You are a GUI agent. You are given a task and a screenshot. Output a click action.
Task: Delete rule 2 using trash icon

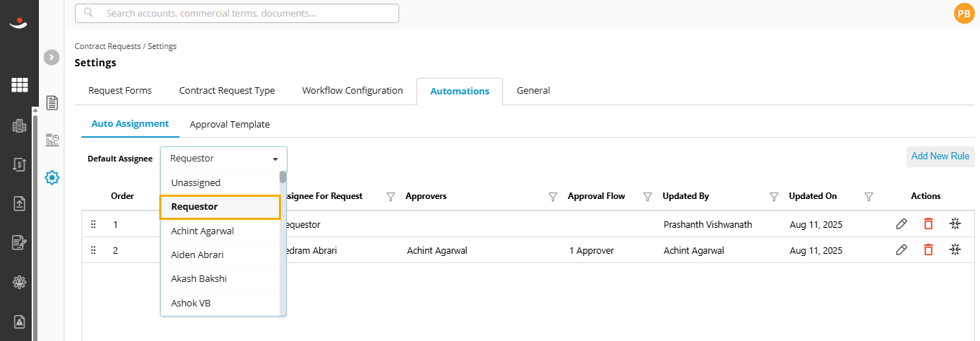(x=928, y=249)
